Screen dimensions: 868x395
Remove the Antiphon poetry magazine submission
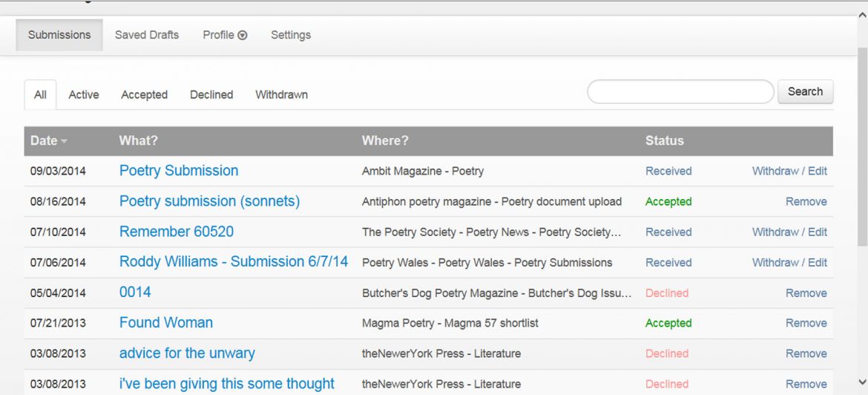806,201
